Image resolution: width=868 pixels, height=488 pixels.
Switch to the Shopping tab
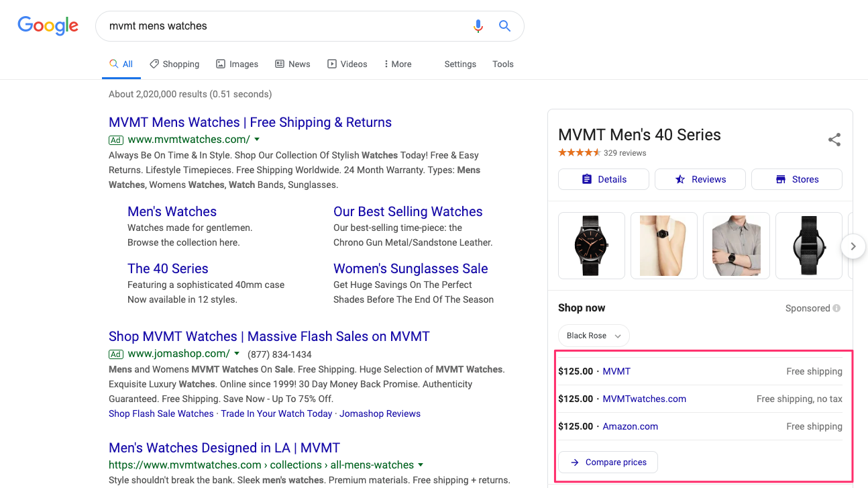pos(174,64)
